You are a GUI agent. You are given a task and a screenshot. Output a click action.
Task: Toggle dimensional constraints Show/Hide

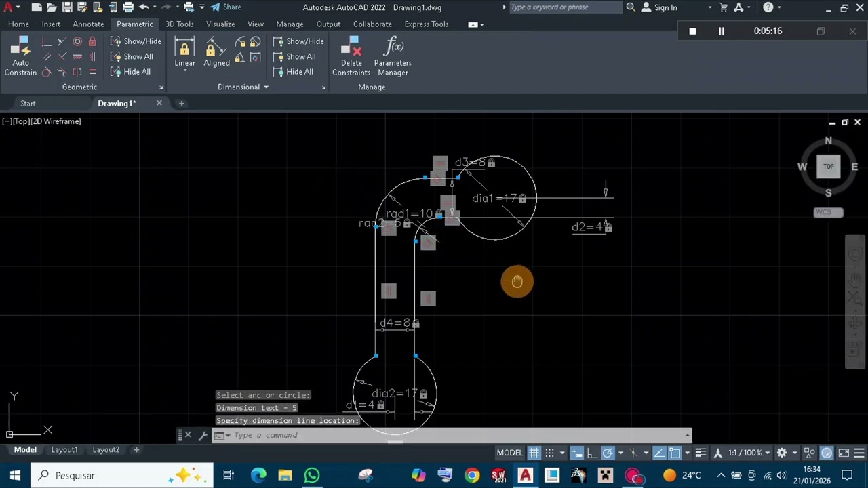coord(298,41)
